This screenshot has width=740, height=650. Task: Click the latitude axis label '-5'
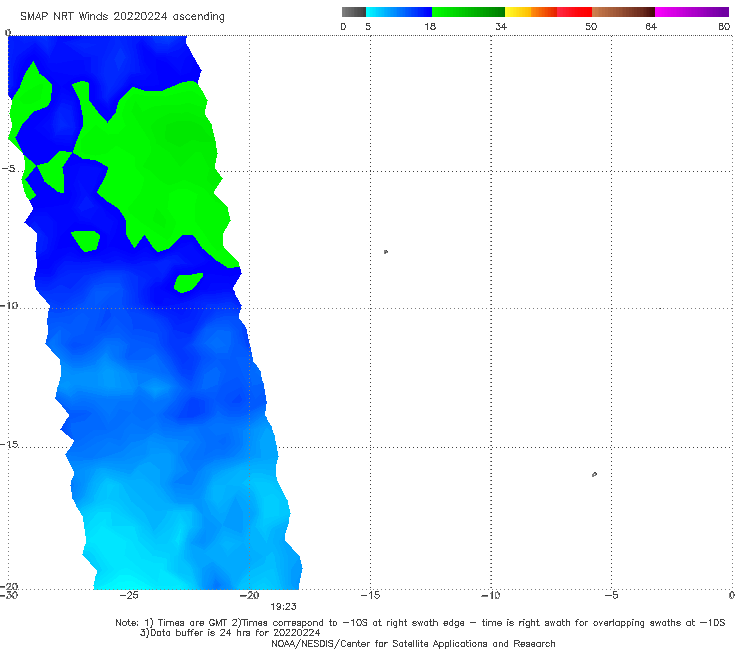tap(8, 168)
